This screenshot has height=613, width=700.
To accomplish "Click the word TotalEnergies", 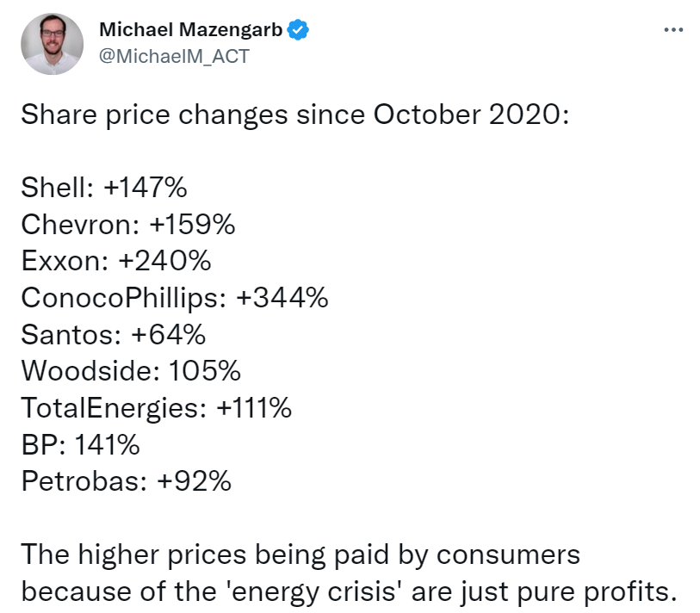I will click(114, 408).
